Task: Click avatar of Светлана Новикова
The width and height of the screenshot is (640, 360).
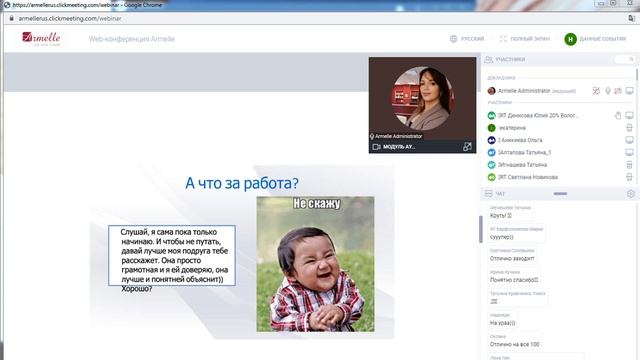Action: coord(491,177)
